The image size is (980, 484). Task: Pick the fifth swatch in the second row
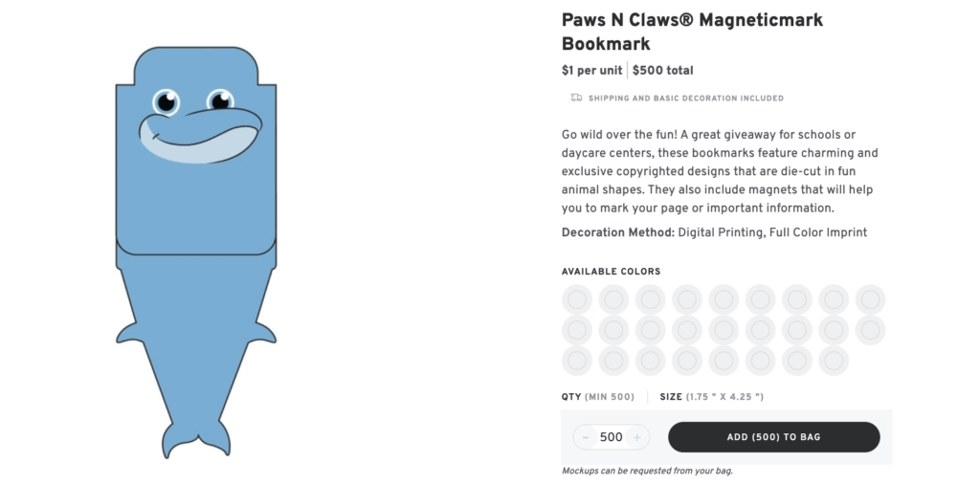click(724, 331)
